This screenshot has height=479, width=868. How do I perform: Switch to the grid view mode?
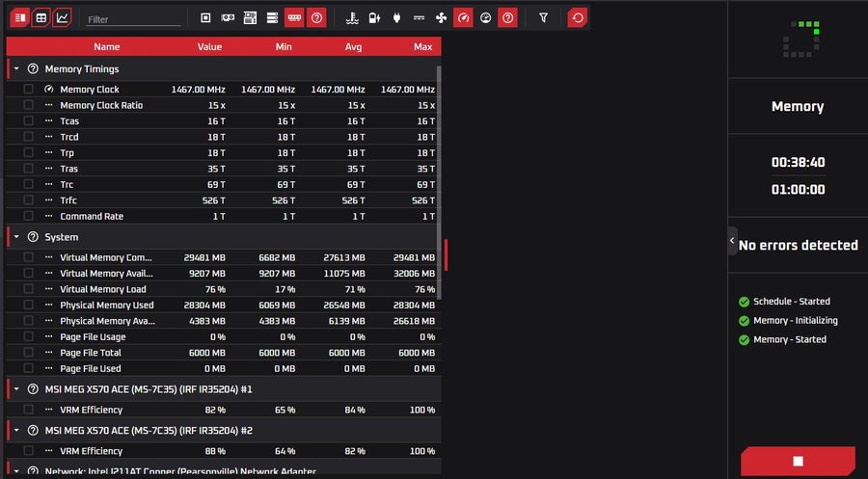[41, 18]
